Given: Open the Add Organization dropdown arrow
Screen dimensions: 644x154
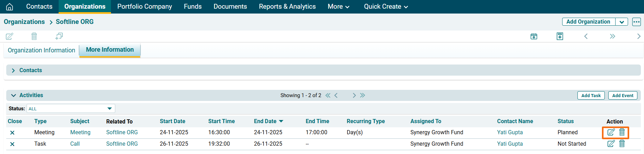Looking at the screenshot, I should pyautogui.click(x=621, y=22).
